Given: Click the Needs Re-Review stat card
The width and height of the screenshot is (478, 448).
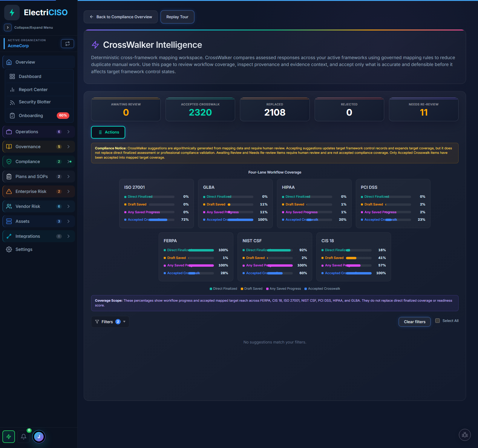Looking at the screenshot, I should [x=424, y=110].
